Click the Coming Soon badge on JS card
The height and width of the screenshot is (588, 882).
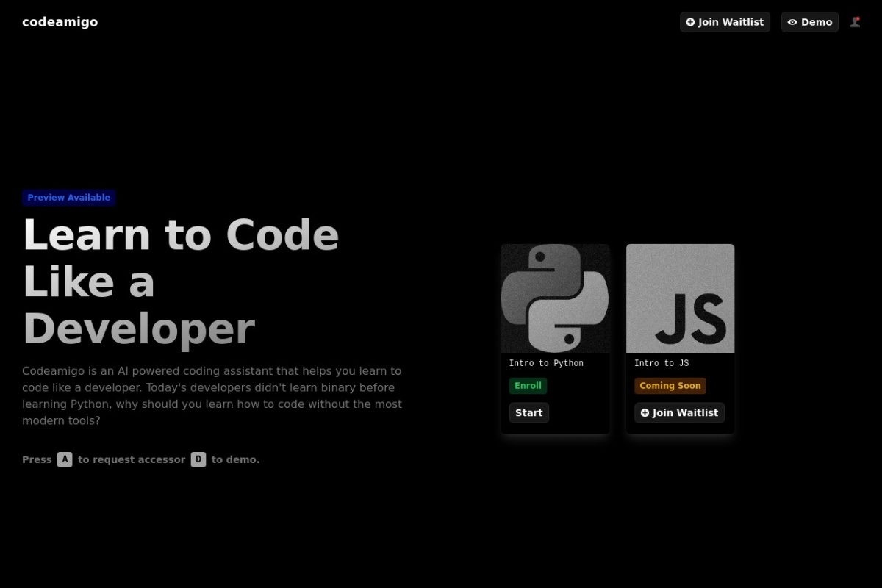pyautogui.click(x=670, y=386)
